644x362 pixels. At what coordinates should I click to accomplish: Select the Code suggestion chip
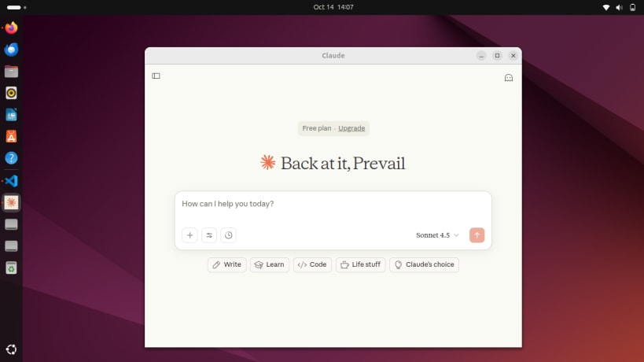(312, 264)
